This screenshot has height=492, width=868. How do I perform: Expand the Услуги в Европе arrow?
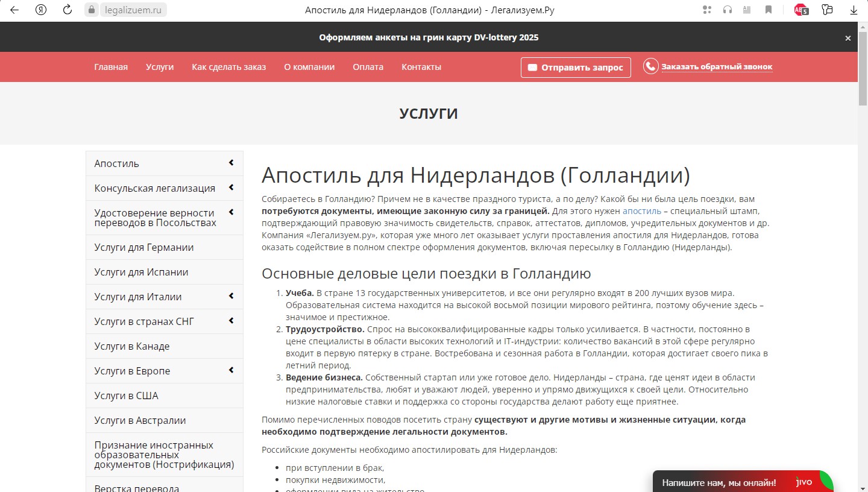(231, 370)
